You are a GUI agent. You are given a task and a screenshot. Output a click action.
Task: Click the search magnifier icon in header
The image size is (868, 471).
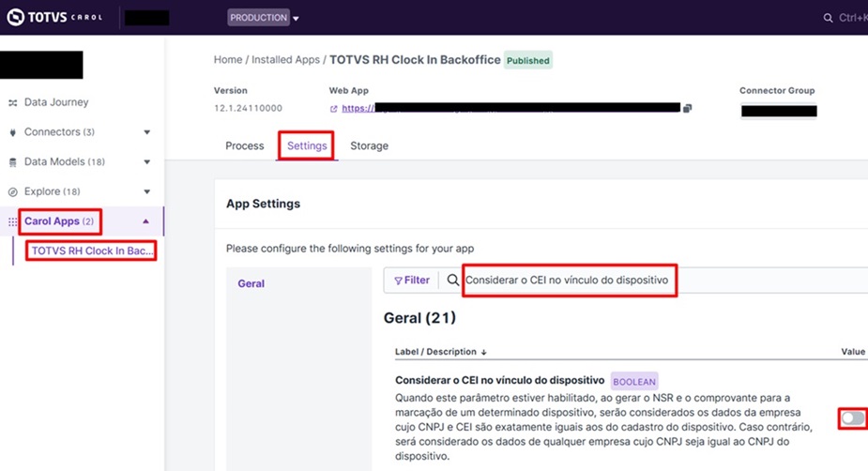click(828, 18)
